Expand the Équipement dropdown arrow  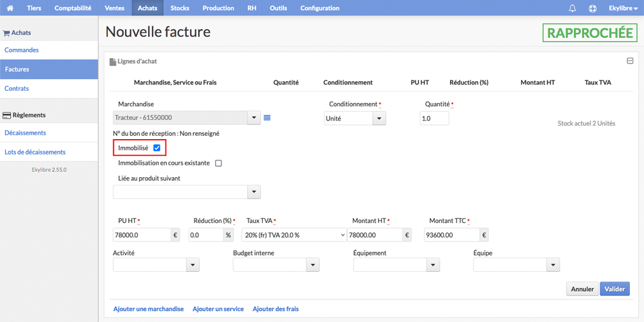point(433,265)
